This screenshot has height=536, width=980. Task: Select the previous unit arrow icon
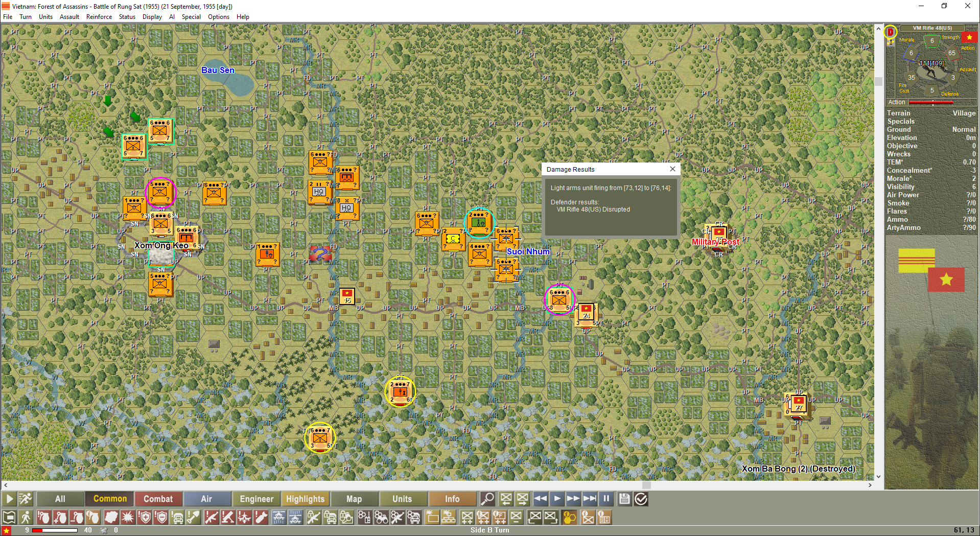[506, 499]
